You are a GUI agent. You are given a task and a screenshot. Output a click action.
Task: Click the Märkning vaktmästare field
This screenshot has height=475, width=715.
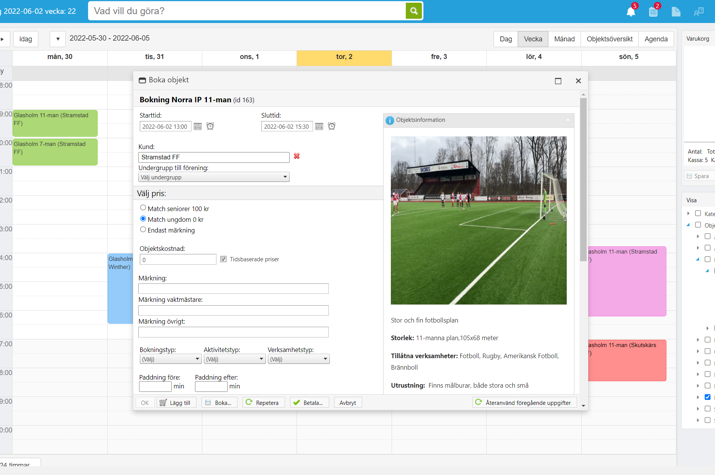pos(233,310)
